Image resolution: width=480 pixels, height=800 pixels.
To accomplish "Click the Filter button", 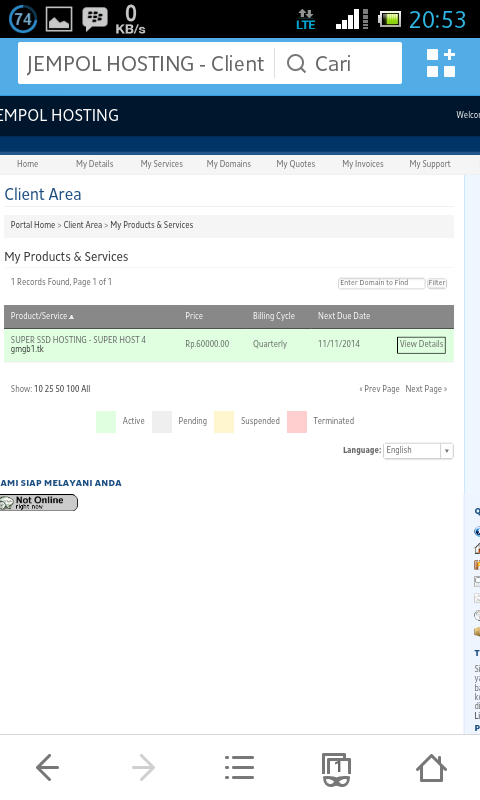I will coord(437,283).
